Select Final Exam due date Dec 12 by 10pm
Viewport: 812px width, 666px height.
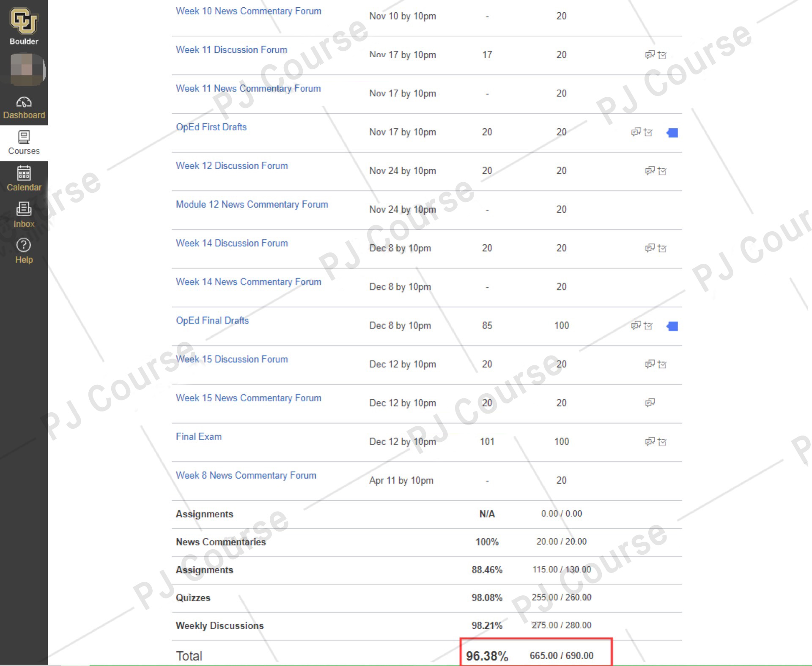(403, 441)
